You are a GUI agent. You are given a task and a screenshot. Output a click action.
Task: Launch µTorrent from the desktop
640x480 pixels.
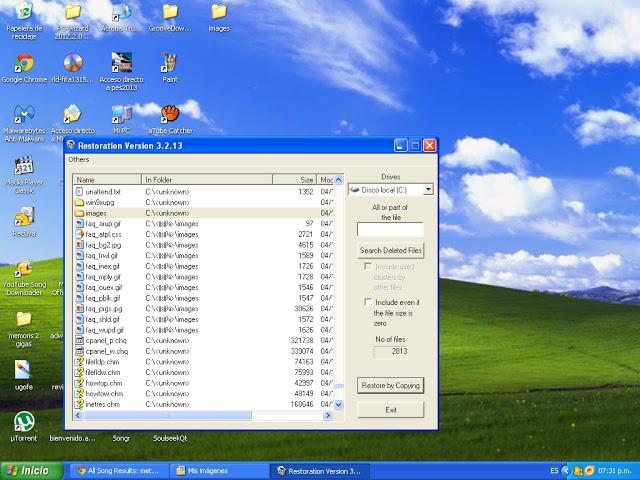pos(23,422)
